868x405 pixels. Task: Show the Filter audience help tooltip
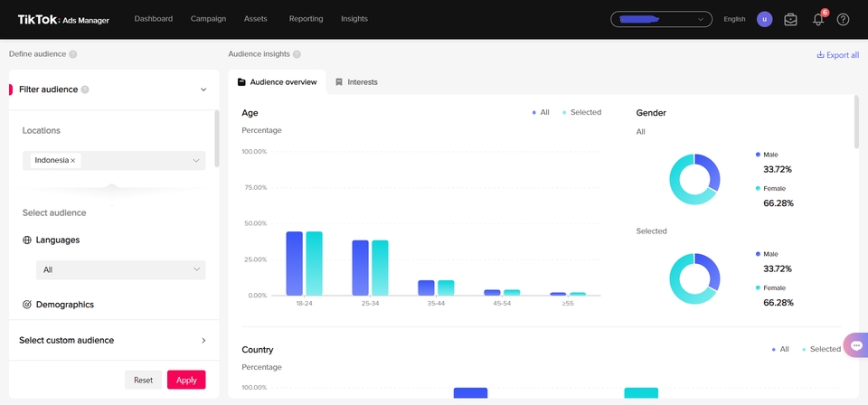85,89
